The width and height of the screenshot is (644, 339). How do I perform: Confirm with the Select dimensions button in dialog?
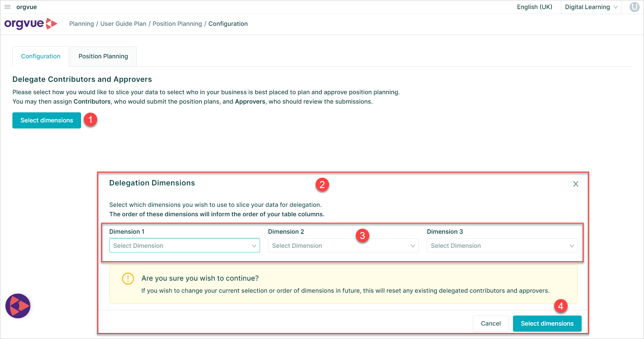tap(547, 323)
